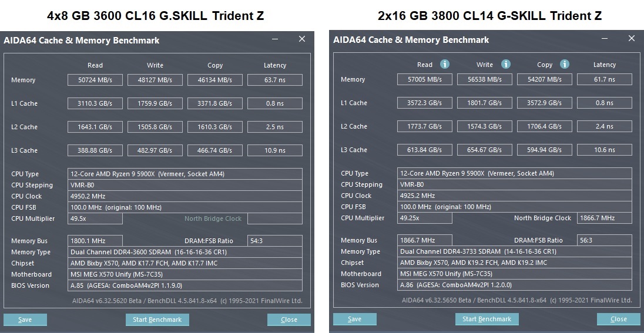Click the Read info icon in right window
This screenshot has height=333, width=644.
(444, 64)
